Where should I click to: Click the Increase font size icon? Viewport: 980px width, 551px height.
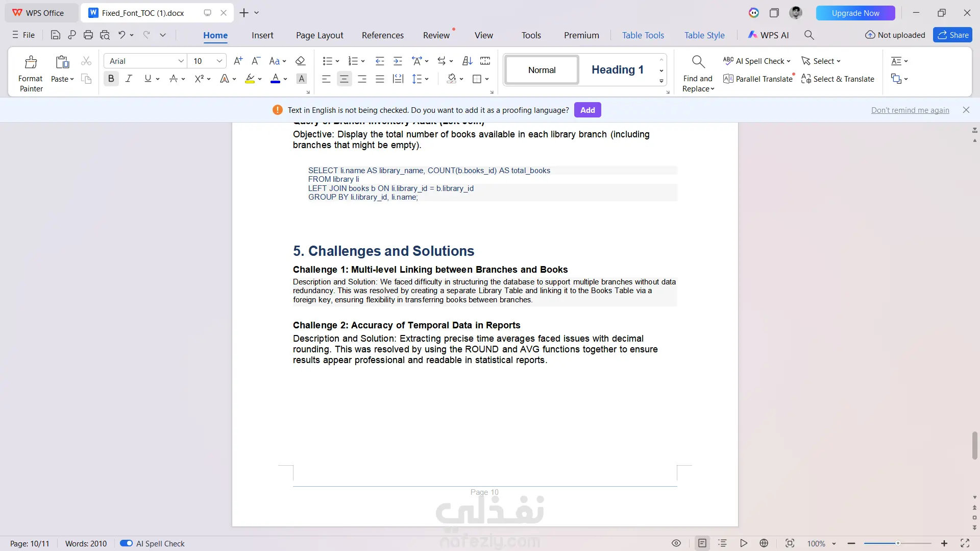pos(238,61)
